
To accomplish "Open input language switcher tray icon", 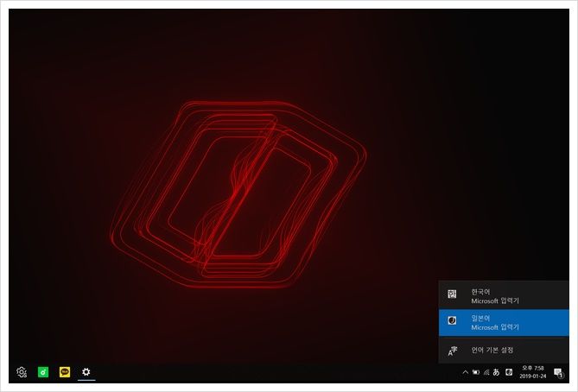I will coord(509,372).
